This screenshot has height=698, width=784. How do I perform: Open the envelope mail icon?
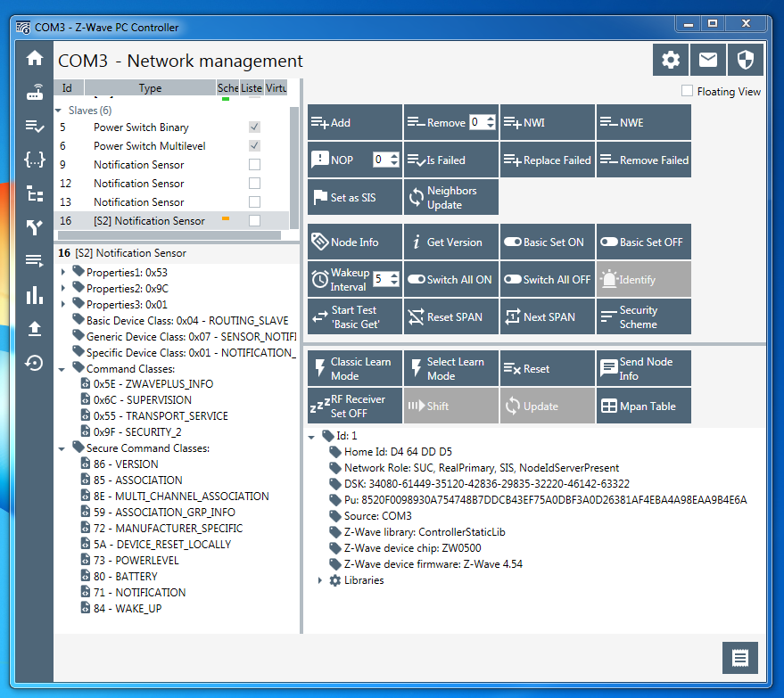[707, 60]
